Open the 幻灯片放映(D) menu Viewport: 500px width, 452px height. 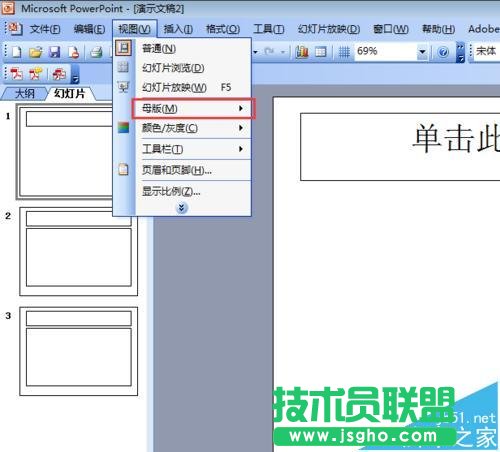pos(329,29)
